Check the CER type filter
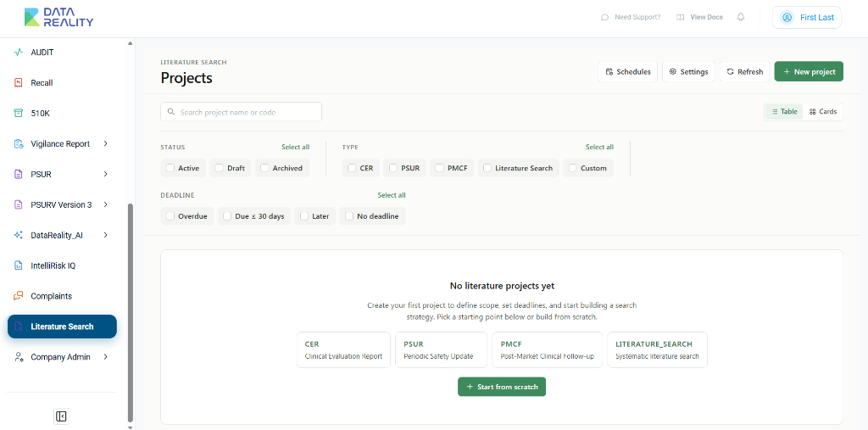 coord(352,168)
